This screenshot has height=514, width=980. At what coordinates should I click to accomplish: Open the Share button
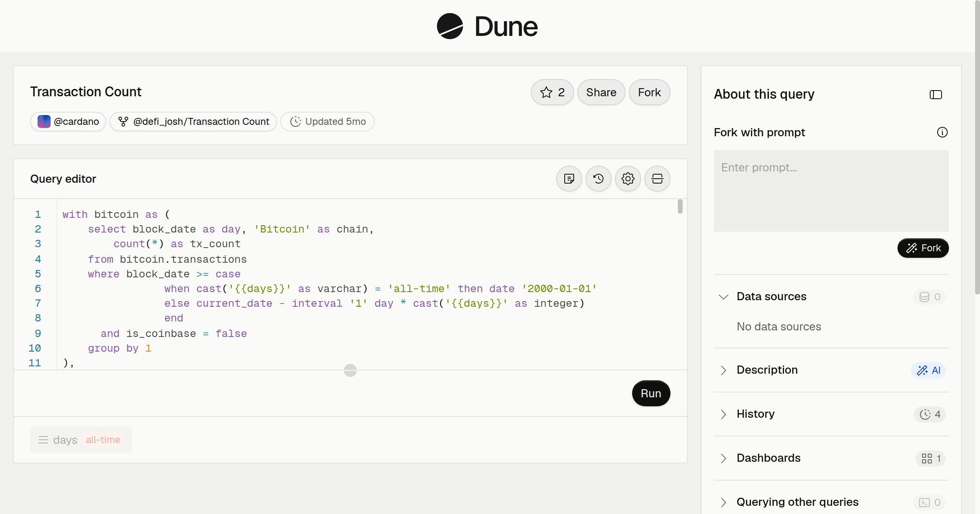coord(601,92)
